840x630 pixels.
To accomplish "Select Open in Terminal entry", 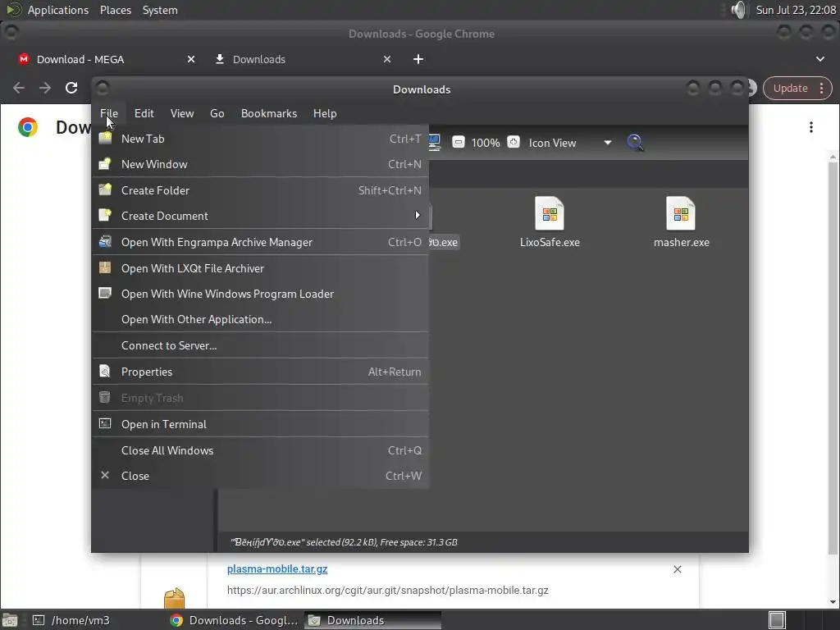I will [260, 424].
